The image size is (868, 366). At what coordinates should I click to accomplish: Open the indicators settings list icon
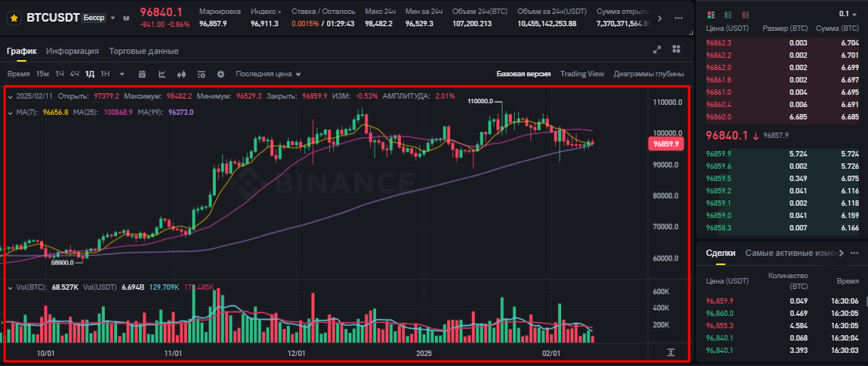(201, 74)
